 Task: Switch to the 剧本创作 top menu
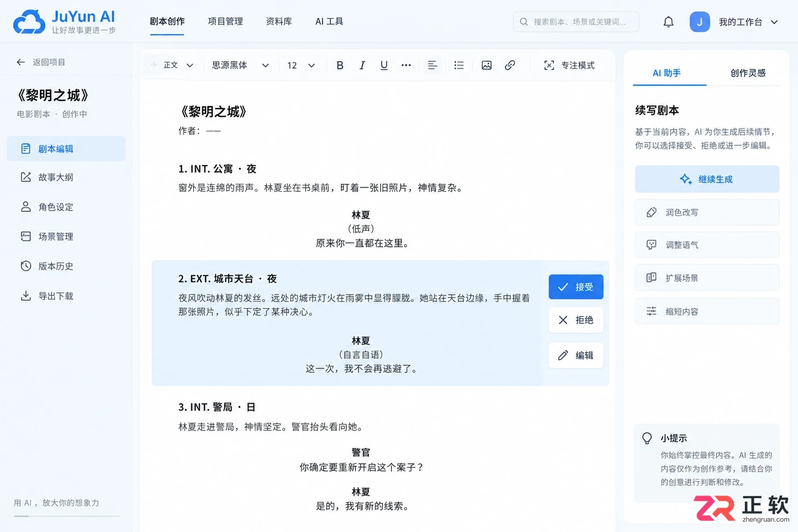tap(167, 22)
